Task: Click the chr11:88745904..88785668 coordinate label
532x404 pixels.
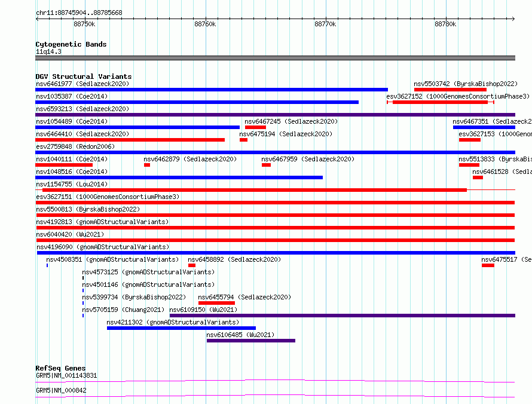Action: coord(79,13)
